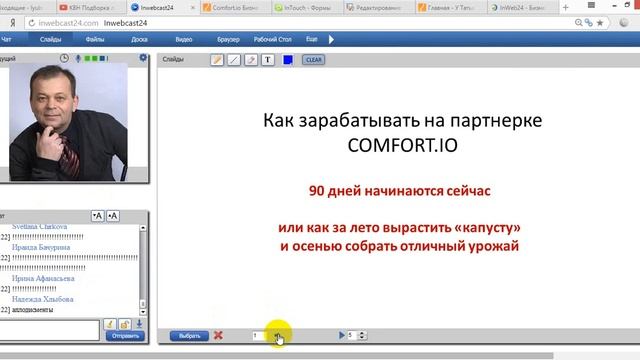Open the Доска menu tab

pyautogui.click(x=140, y=39)
